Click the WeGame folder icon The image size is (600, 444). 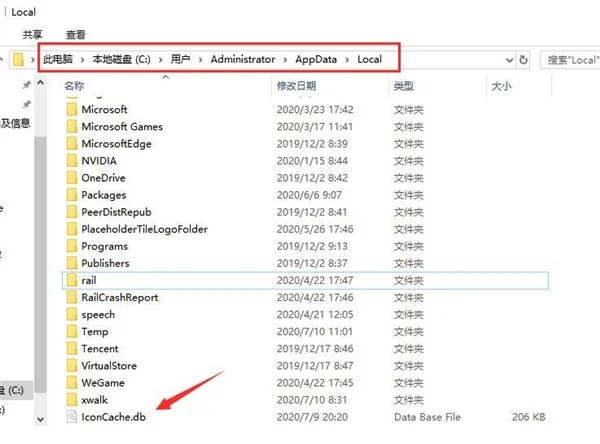(72, 383)
